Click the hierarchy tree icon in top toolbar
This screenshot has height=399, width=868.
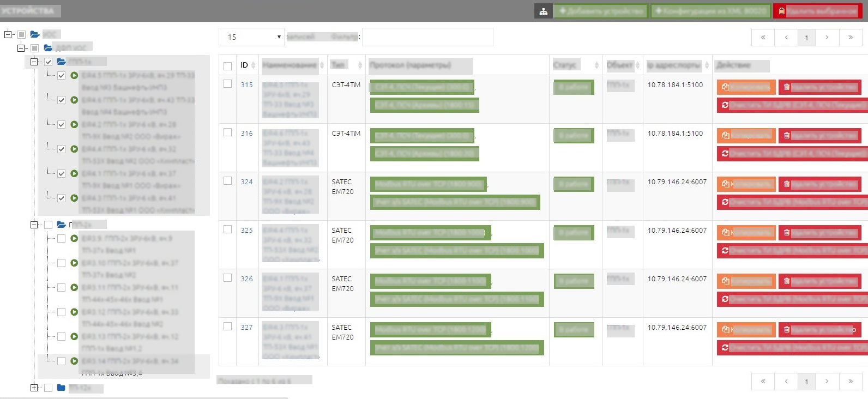click(x=543, y=11)
